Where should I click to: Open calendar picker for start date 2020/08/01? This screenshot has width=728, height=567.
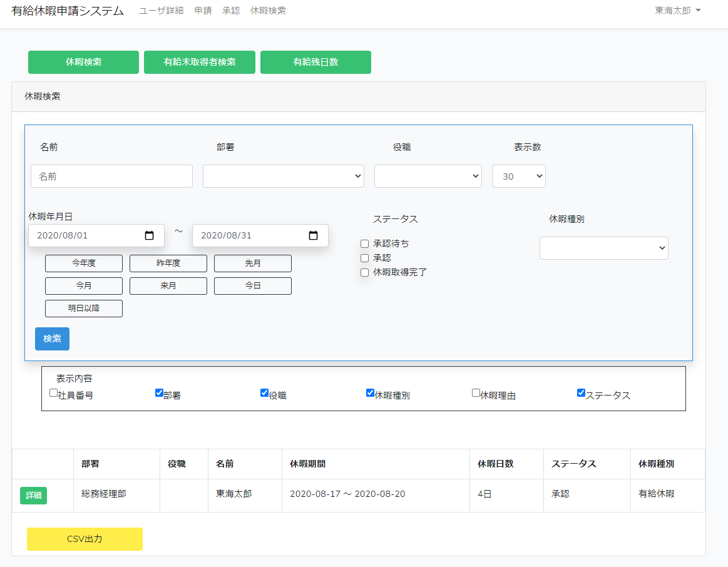coord(149,236)
